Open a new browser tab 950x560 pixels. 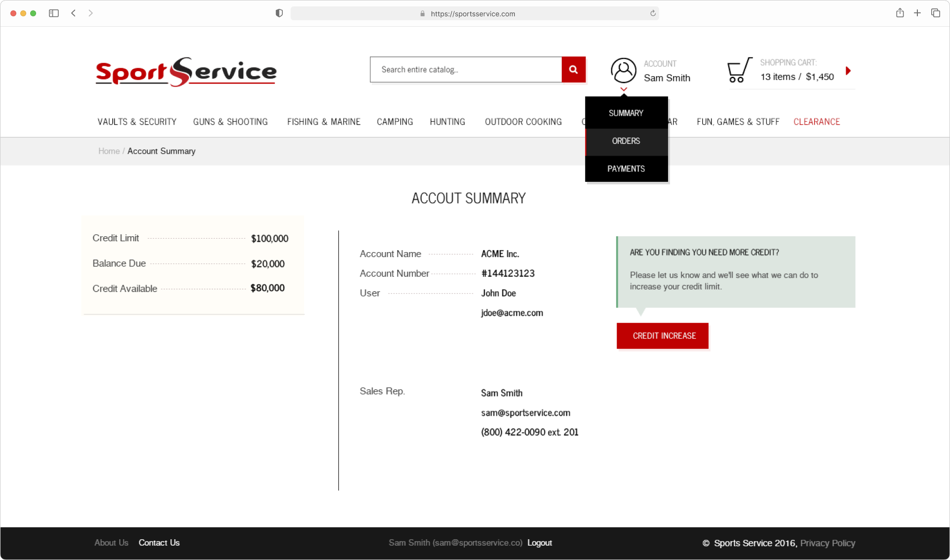coord(917,13)
